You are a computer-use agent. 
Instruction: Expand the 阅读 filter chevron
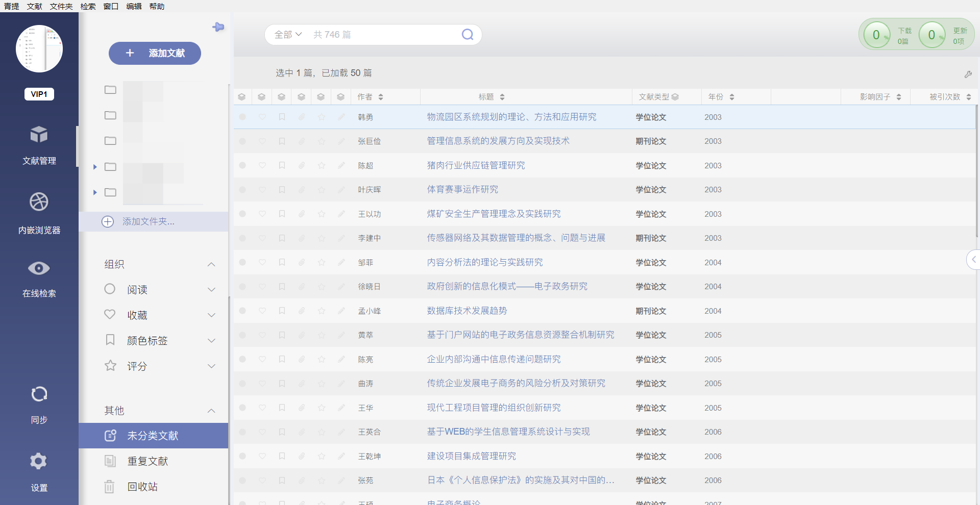(x=211, y=290)
